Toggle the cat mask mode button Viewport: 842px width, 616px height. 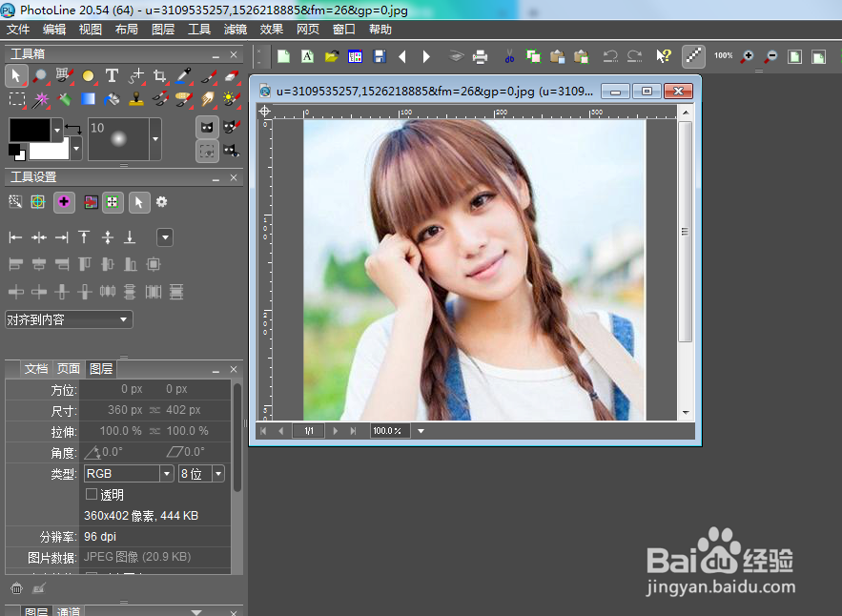point(207,127)
